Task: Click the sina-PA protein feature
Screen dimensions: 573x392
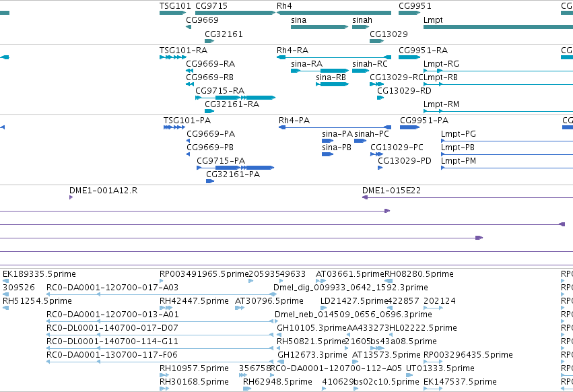Action: tap(327, 141)
